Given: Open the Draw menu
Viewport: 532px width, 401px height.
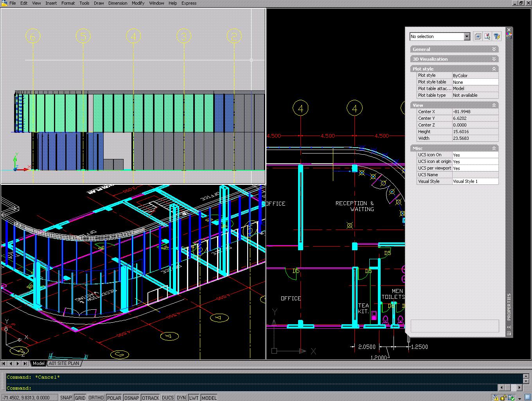Looking at the screenshot, I should (x=99, y=3).
